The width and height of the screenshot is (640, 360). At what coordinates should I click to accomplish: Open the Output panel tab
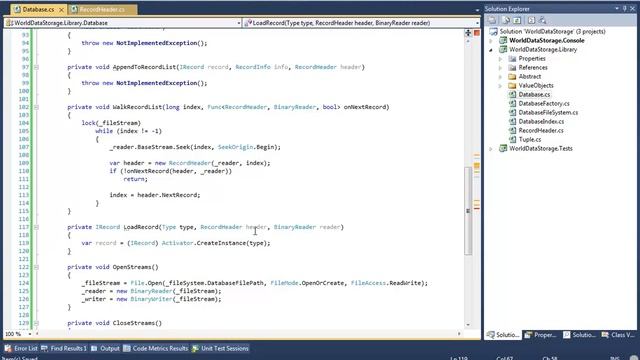click(x=105, y=349)
